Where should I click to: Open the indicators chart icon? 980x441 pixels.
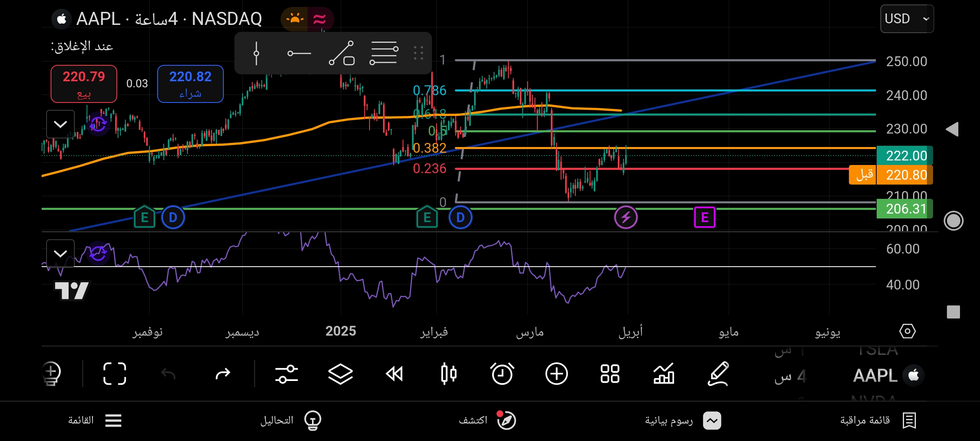(664, 374)
